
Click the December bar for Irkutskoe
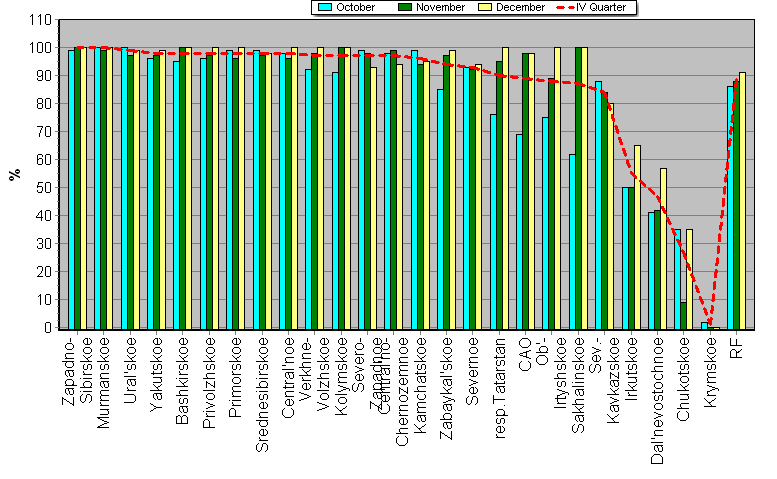pos(637,237)
